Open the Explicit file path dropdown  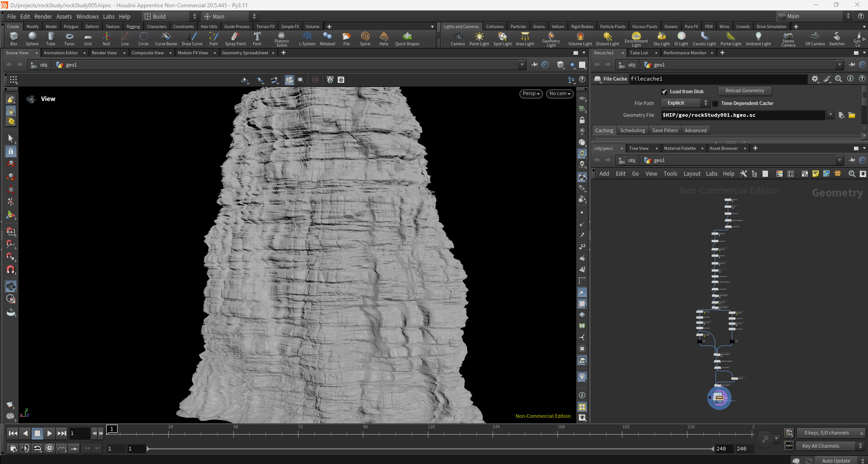[x=684, y=103]
